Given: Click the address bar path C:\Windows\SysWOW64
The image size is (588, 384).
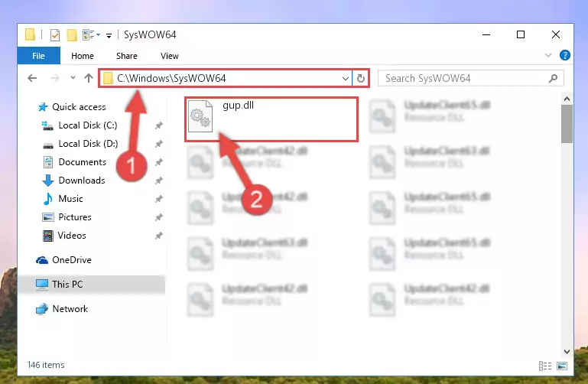Looking at the screenshot, I should click(x=171, y=78).
